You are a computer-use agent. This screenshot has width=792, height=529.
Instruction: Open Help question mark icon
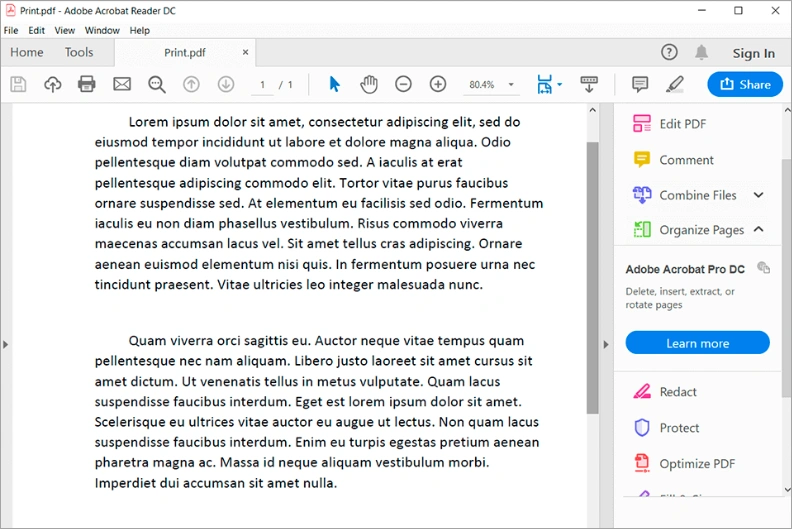pos(669,52)
